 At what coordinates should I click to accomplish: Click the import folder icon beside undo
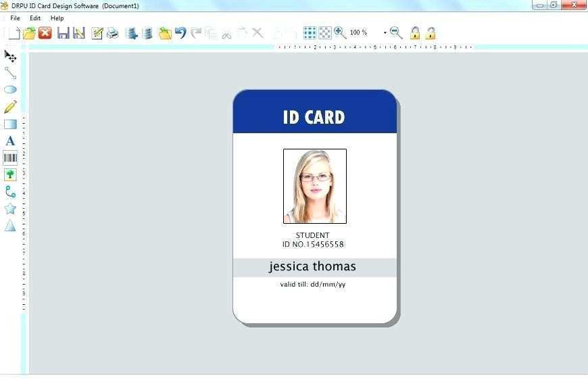(165, 33)
